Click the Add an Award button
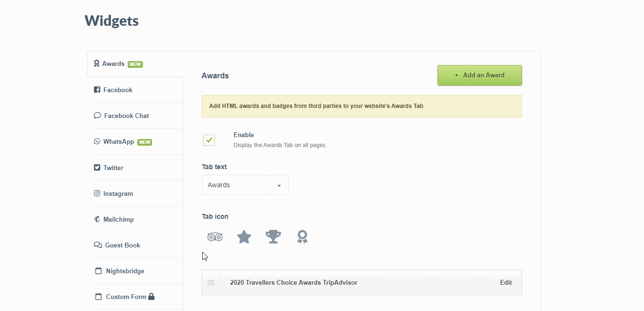644x311 pixels. (480, 75)
